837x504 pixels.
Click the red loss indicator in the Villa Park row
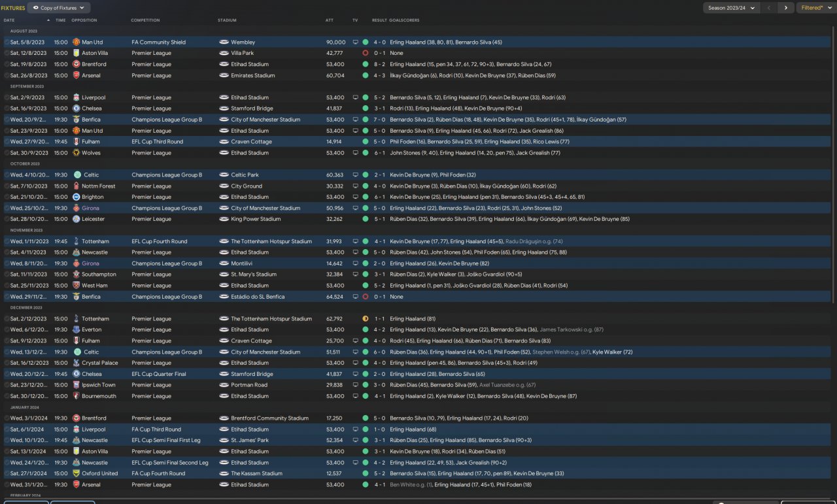(x=366, y=53)
